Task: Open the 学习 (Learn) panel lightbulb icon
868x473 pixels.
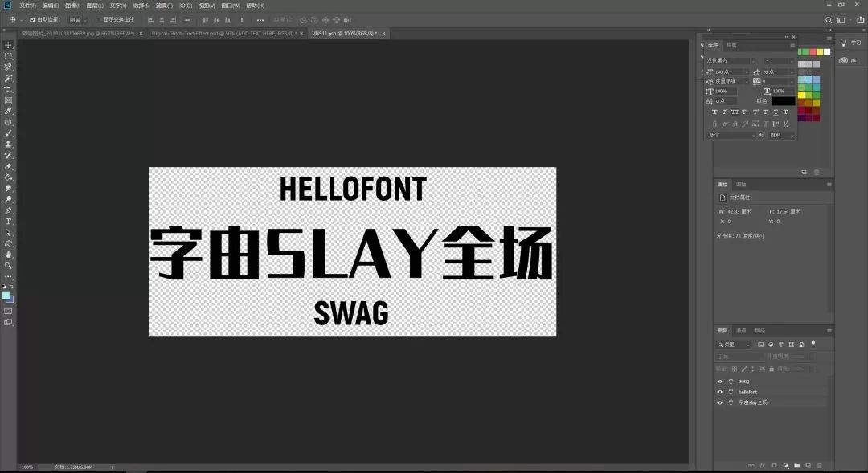Action: [x=843, y=43]
